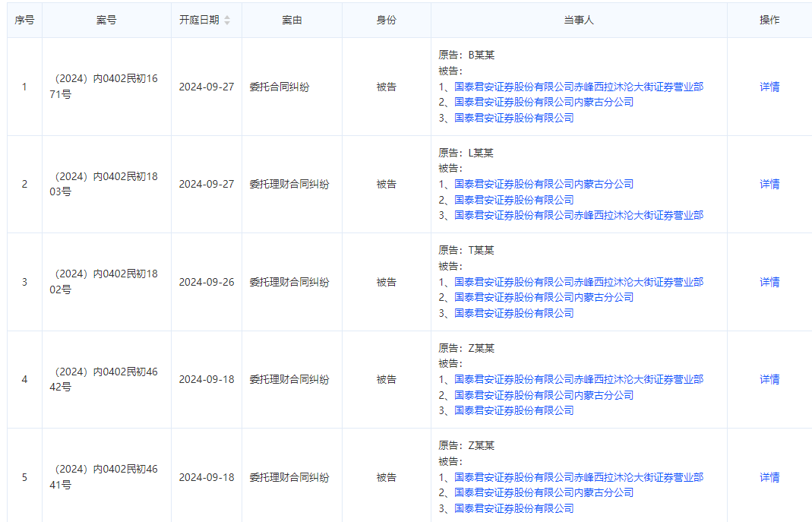Open 内蒙古分公司 link in row 4
812x522 pixels.
click(x=544, y=395)
